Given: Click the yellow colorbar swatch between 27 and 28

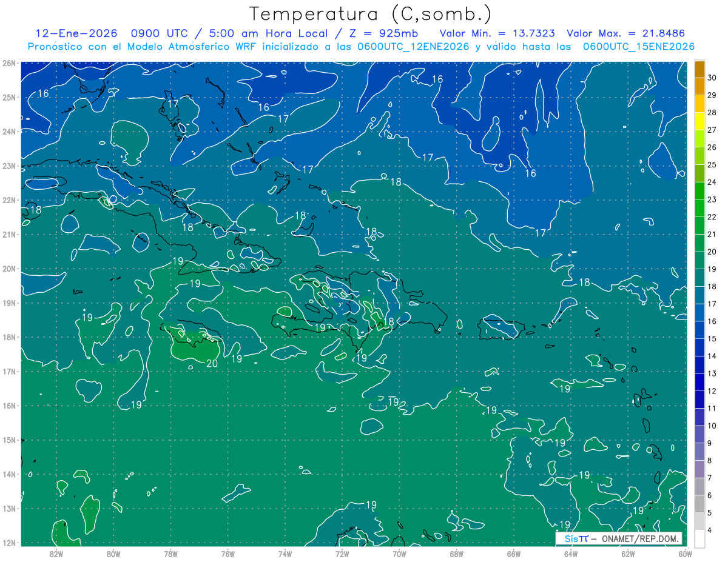Looking at the screenshot, I should [x=699, y=121].
